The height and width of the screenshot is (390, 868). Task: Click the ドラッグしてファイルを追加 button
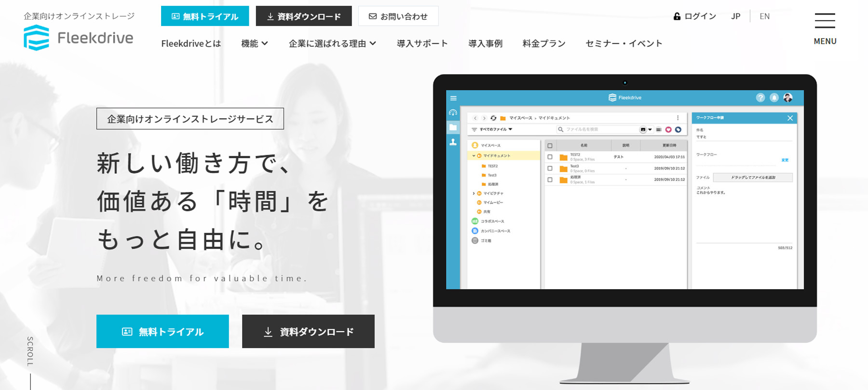point(753,178)
